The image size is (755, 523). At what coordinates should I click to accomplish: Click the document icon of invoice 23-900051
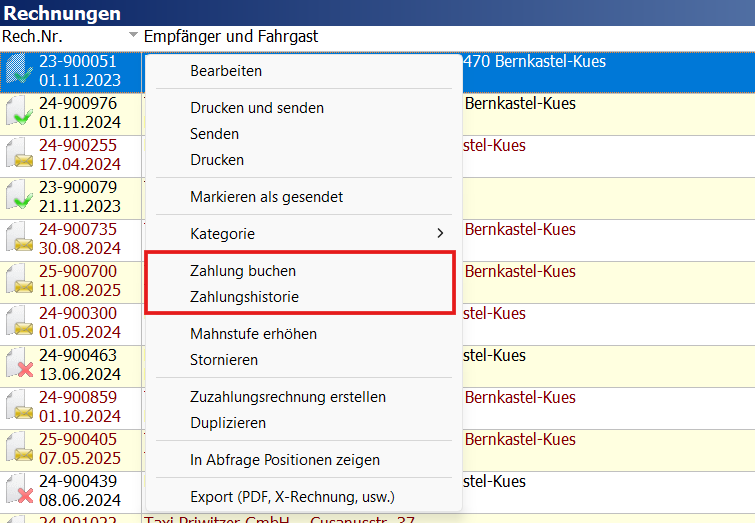click(19, 71)
